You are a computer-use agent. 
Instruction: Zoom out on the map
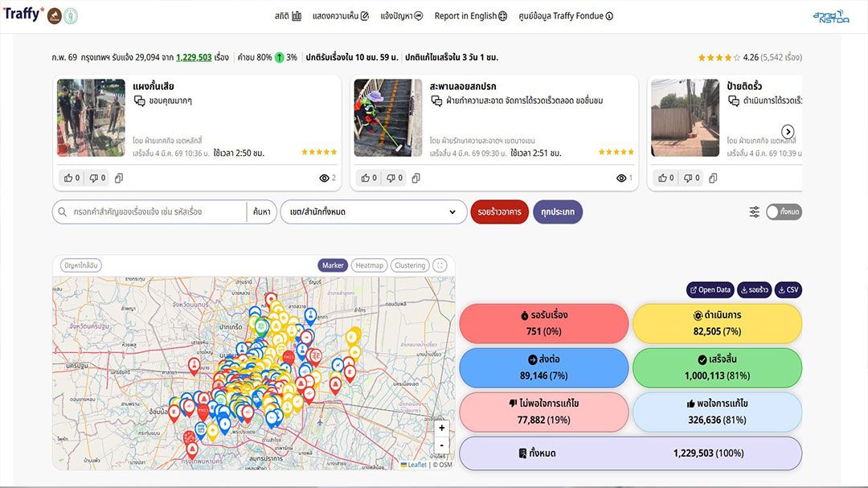(x=441, y=445)
